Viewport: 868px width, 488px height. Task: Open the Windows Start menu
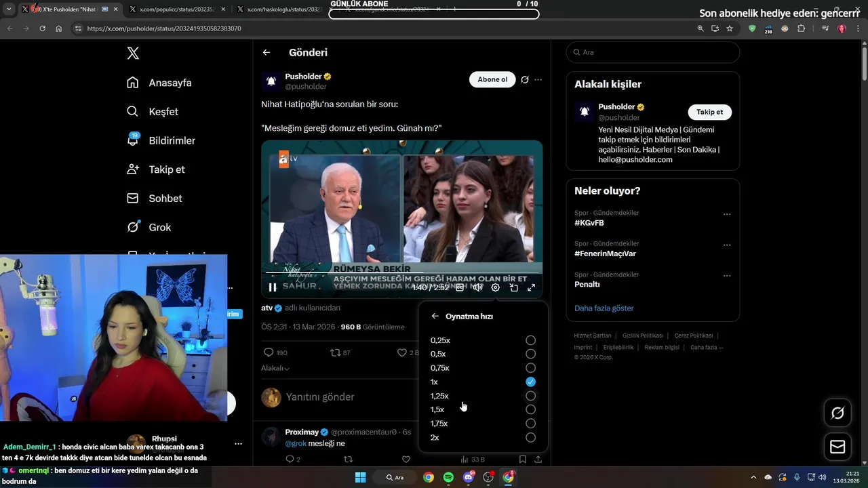click(360, 477)
